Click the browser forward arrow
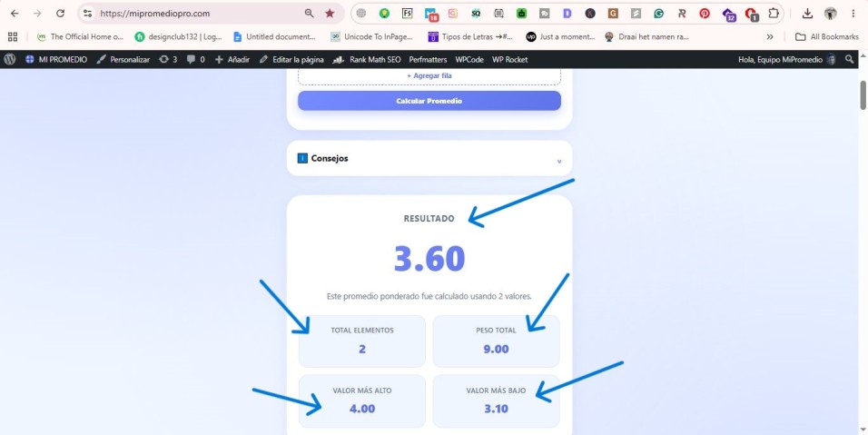The image size is (868, 435). [37, 14]
